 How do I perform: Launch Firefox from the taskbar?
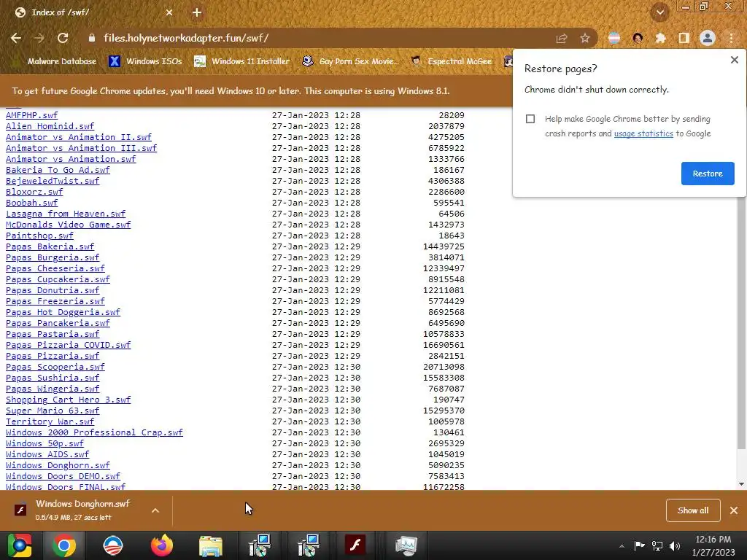[x=162, y=545]
